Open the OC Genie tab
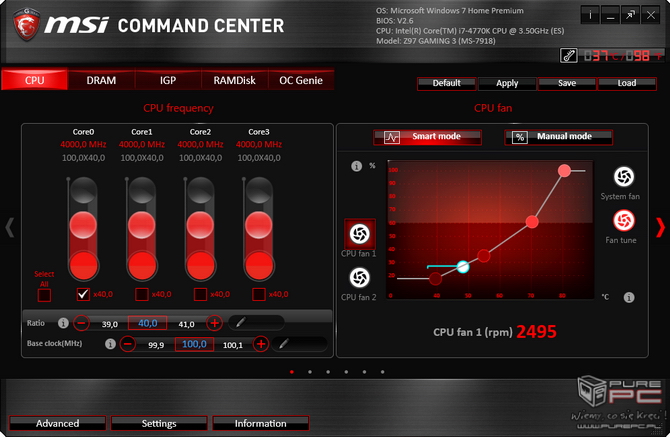 301,80
